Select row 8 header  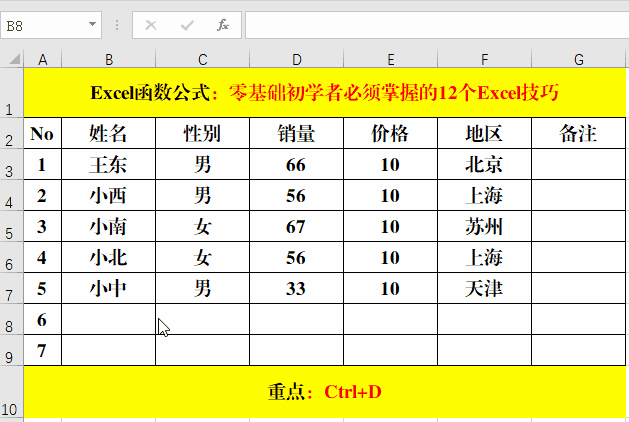tap(11, 320)
